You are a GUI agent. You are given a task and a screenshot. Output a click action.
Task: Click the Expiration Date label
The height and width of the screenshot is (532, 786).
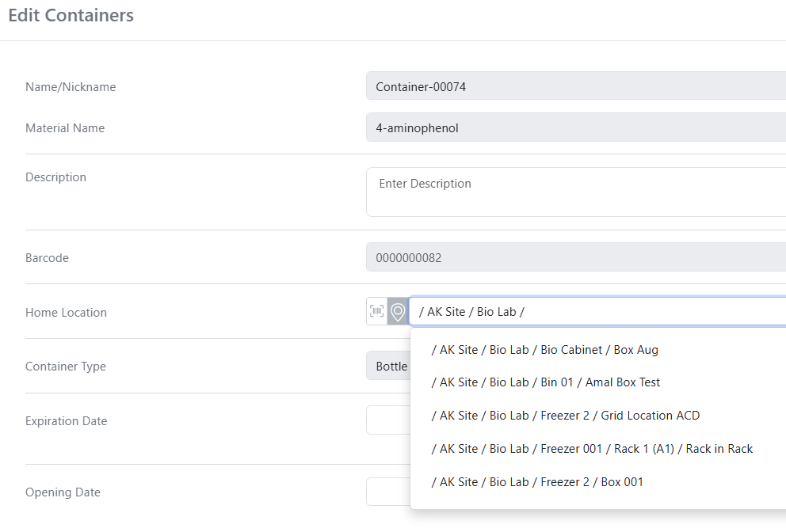66,421
